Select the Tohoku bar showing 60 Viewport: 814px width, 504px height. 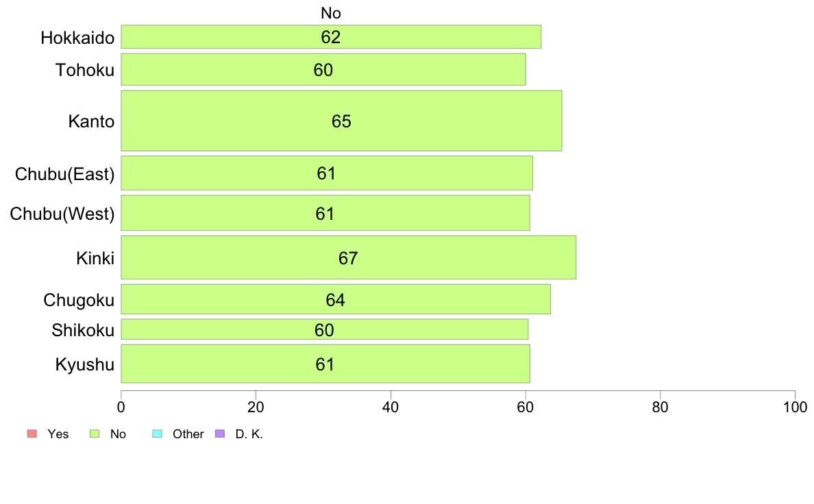(323, 70)
